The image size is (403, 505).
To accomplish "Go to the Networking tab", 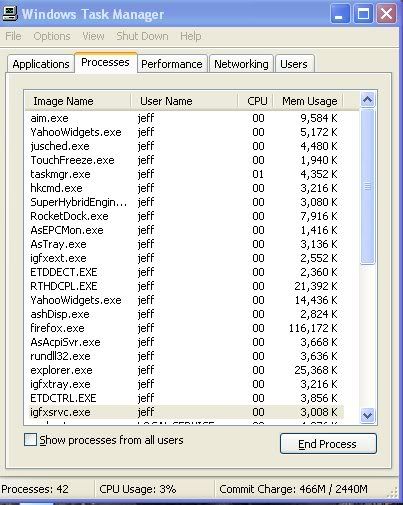I will (x=241, y=64).
